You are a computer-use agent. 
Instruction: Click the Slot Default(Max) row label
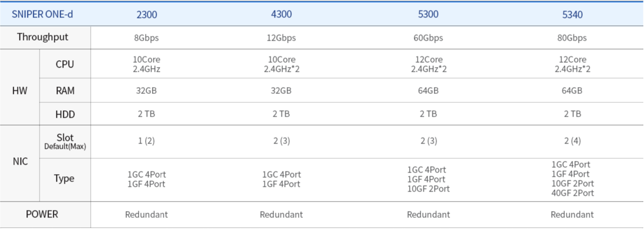(65, 141)
